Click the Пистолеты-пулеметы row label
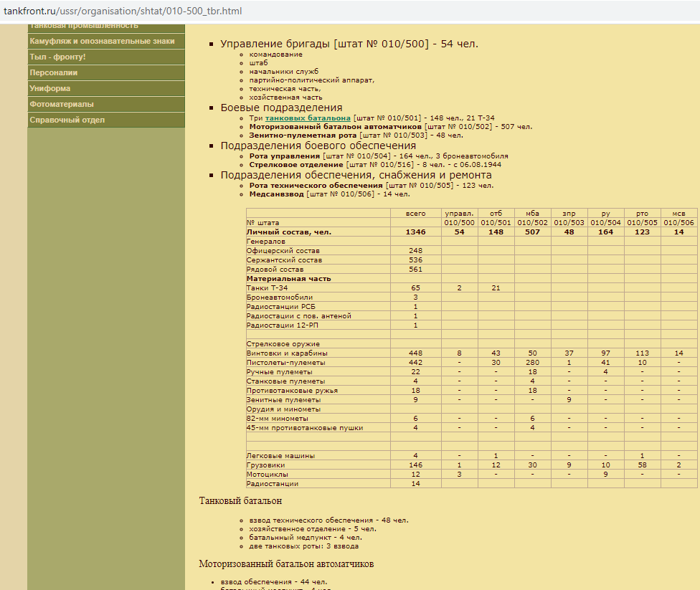 [x=285, y=363]
